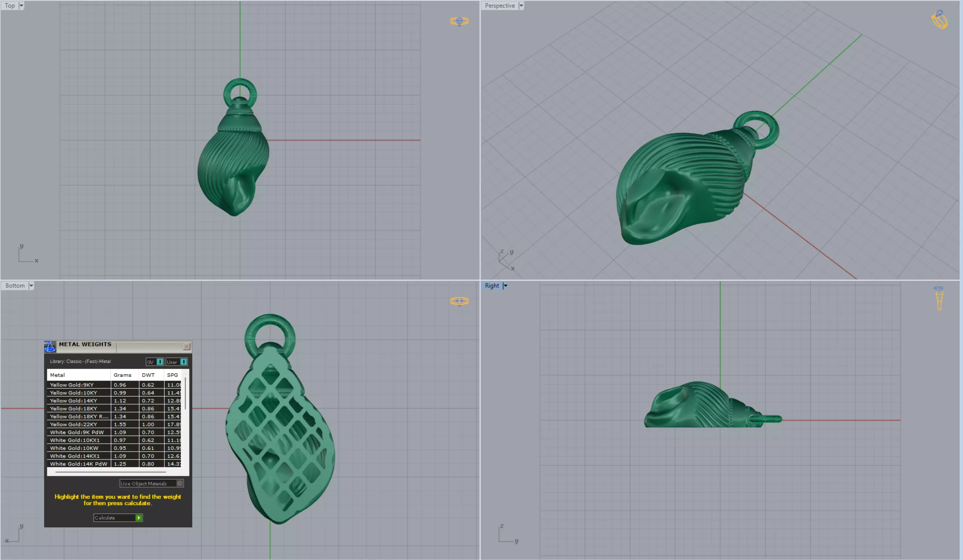The height and width of the screenshot is (560, 963).
Task: Select the White Gold:9K PdW row
Action: (114, 432)
